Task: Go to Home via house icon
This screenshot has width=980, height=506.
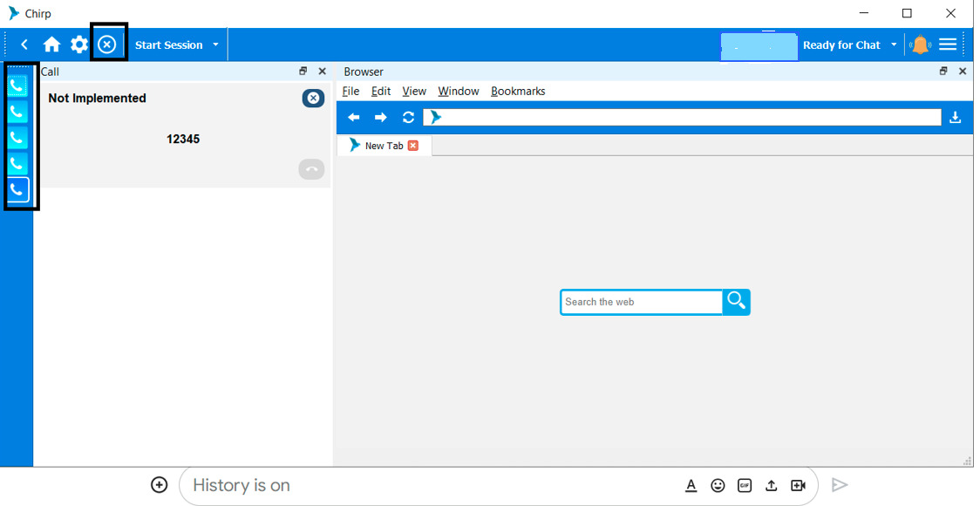Action: (51, 44)
